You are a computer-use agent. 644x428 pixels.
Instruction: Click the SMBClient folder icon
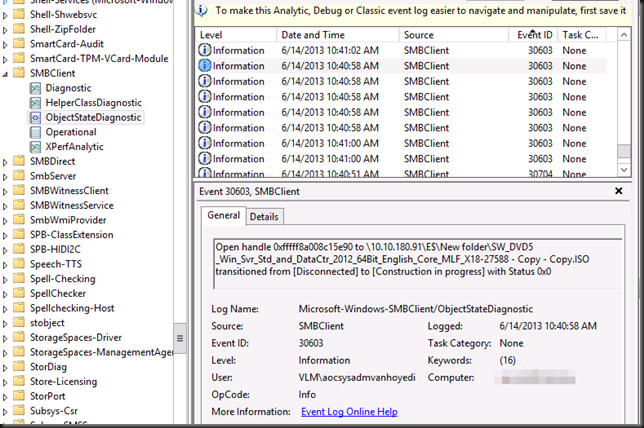(x=19, y=73)
